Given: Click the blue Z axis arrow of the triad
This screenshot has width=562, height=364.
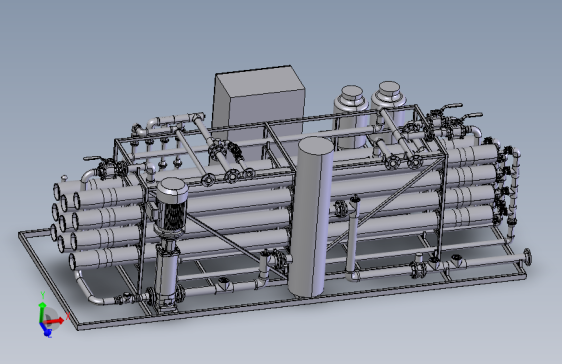Looking at the screenshot, I should 45,329.
